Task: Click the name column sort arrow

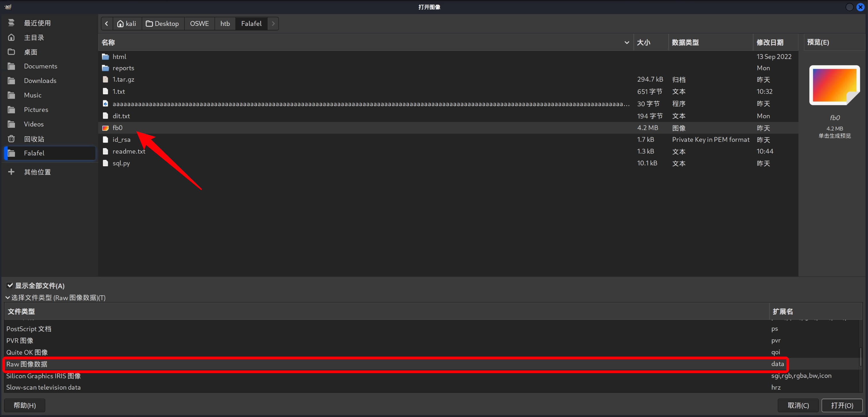Action: [626, 43]
